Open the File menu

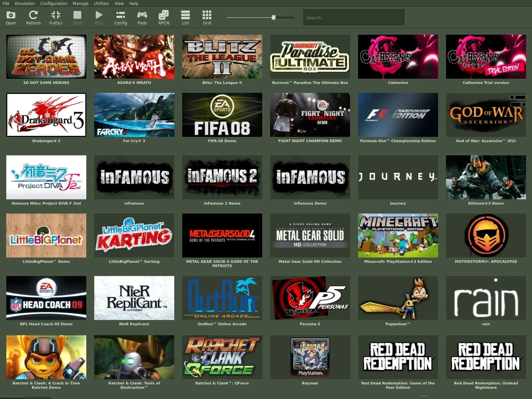pos(6,3)
